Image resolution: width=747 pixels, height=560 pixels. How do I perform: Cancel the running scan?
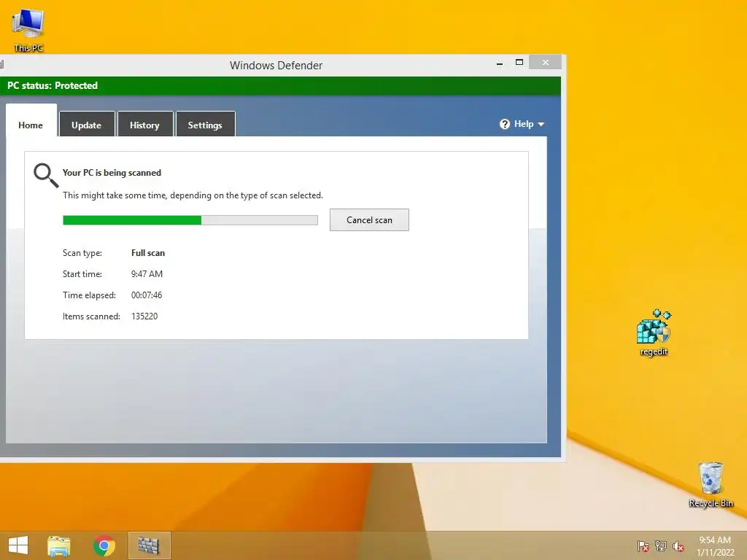[369, 220]
